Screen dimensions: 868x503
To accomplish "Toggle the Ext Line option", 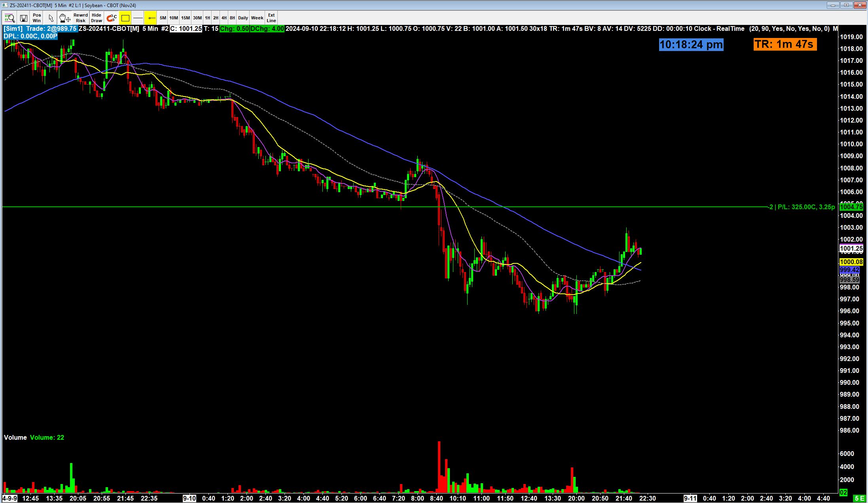I will 271,18.
